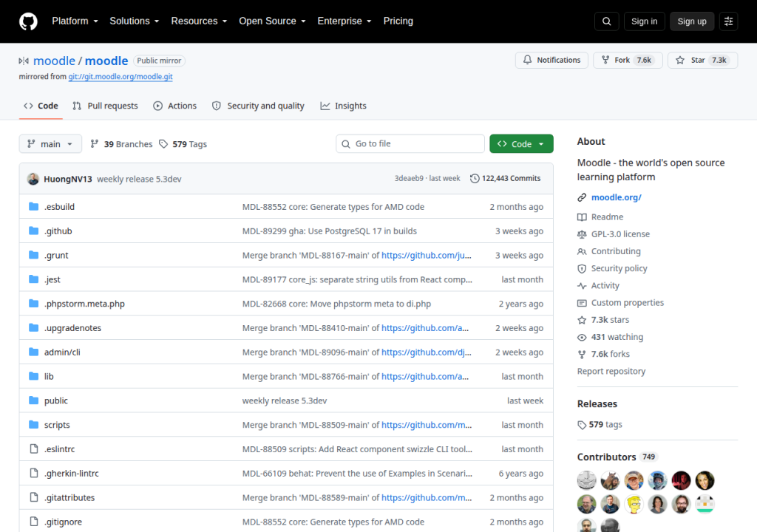This screenshot has width=757, height=532.
Task: Open the Pricing menu item
Action: pos(398,21)
